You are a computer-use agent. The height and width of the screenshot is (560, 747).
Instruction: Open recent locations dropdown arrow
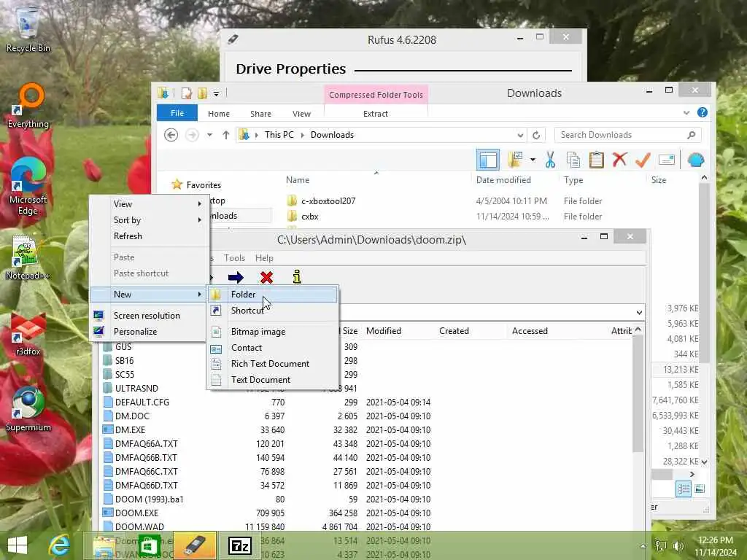[209, 135]
